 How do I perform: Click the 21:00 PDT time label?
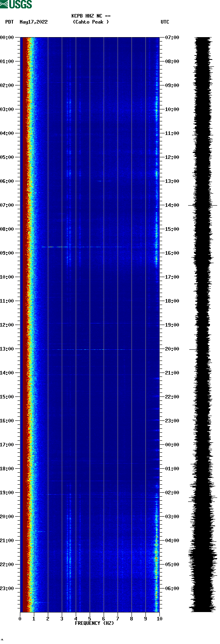(x=7, y=541)
